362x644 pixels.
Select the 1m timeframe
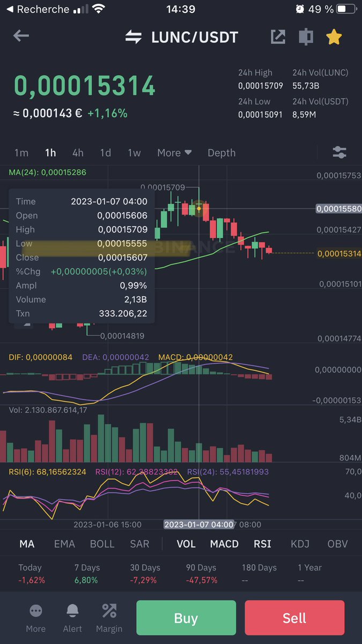click(21, 153)
